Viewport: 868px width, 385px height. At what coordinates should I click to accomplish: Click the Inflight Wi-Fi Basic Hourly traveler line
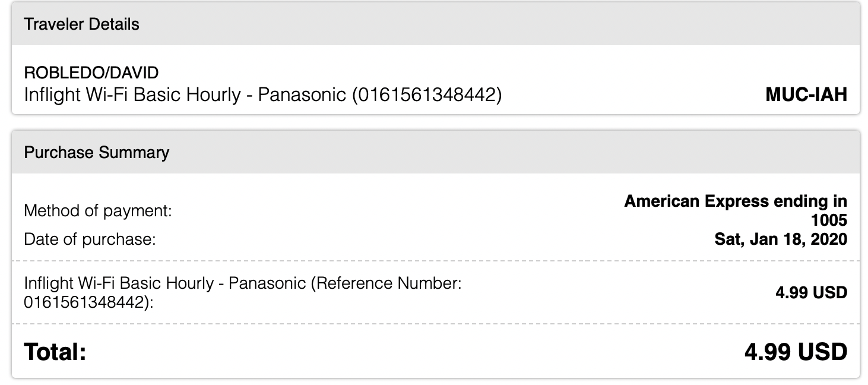(262, 95)
